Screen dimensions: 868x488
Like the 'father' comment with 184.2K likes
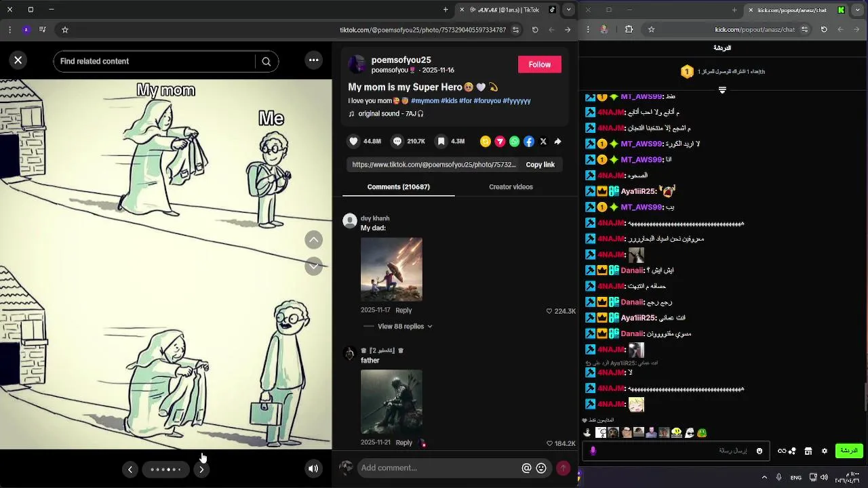pyautogui.click(x=549, y=443)
